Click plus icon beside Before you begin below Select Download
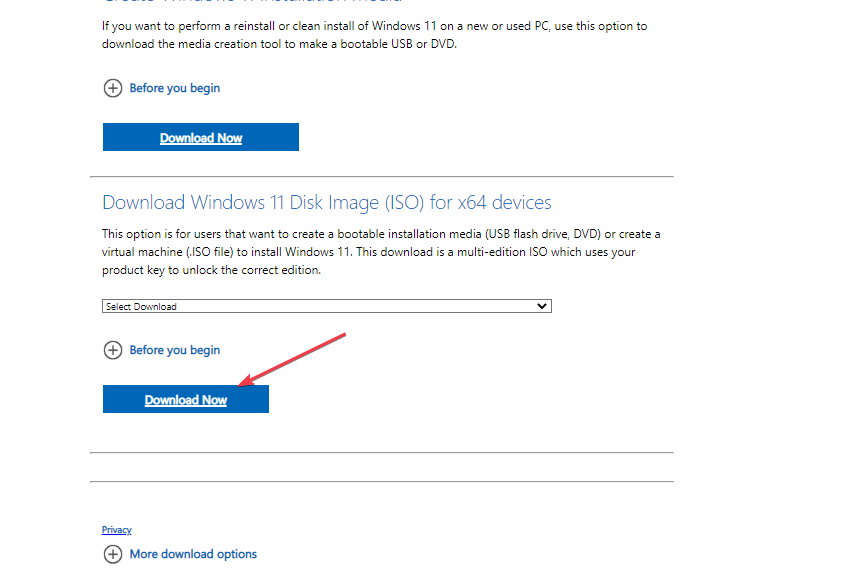847x583 pixels. pos(113,350)
